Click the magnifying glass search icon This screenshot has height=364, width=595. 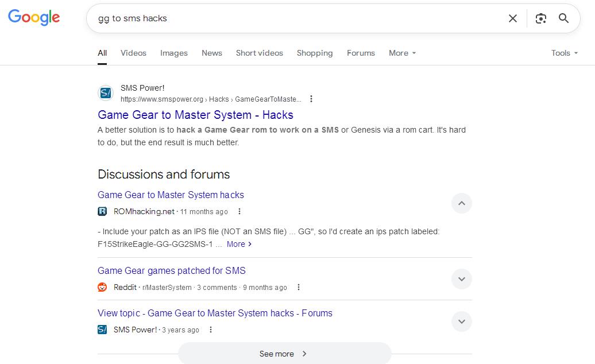tap(563, 18)
